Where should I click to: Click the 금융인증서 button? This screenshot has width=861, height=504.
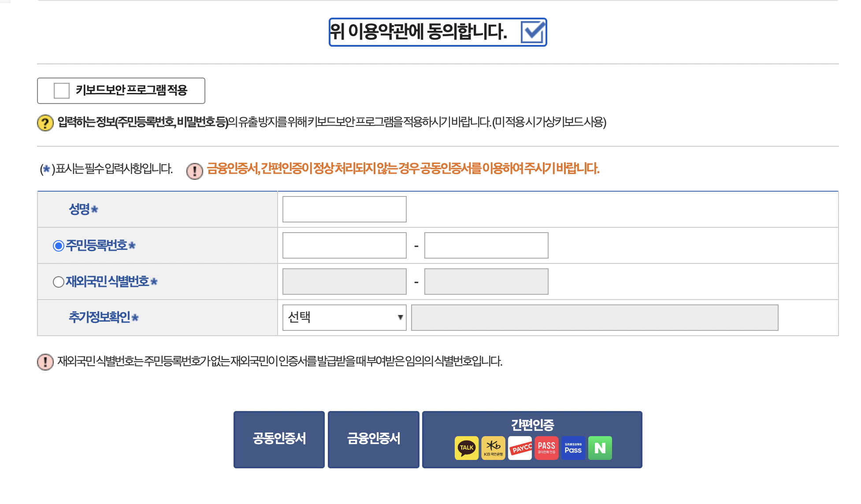point(373,439)
